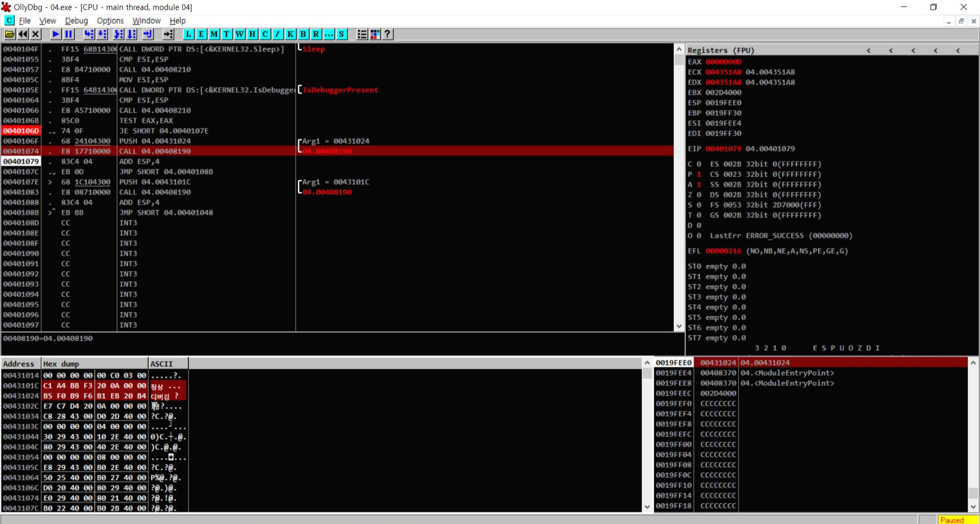Image resolution: width=980 pixels, height=524 pixels.
Task: Show the Source window (S)
Action: (341, 34)
